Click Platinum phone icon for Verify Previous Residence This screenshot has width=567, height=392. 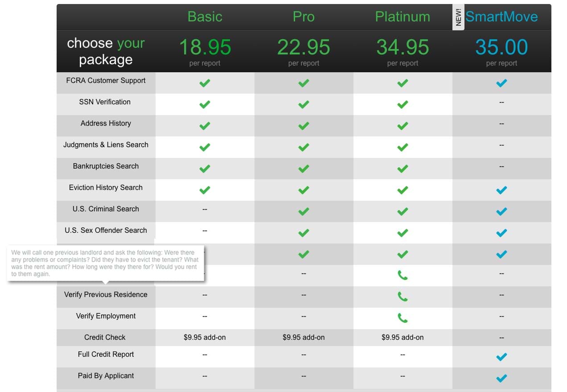pos(403,297)
